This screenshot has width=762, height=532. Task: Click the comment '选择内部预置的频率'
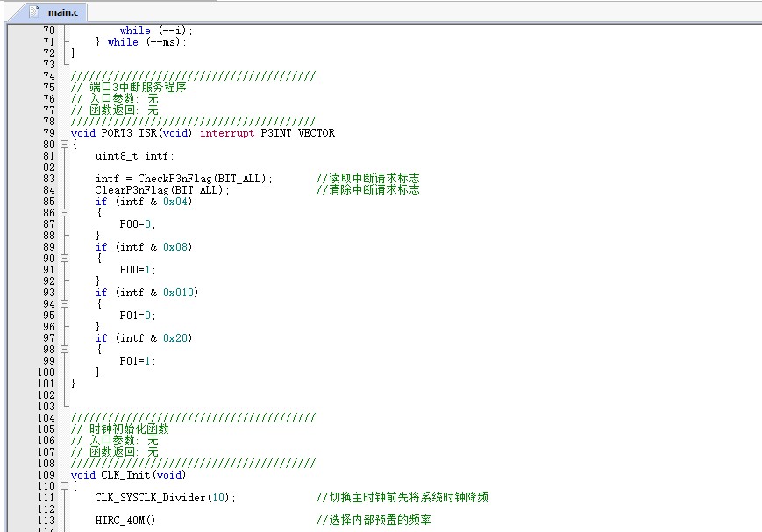(380, 521)
